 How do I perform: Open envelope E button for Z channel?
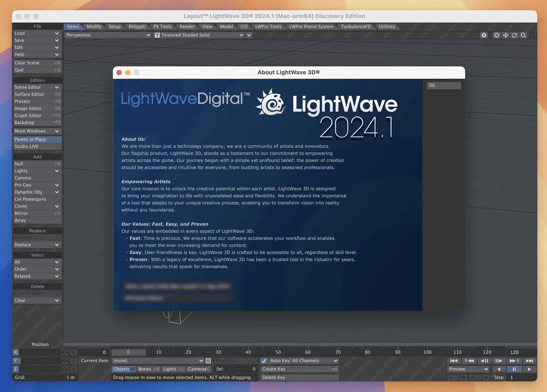73,369
